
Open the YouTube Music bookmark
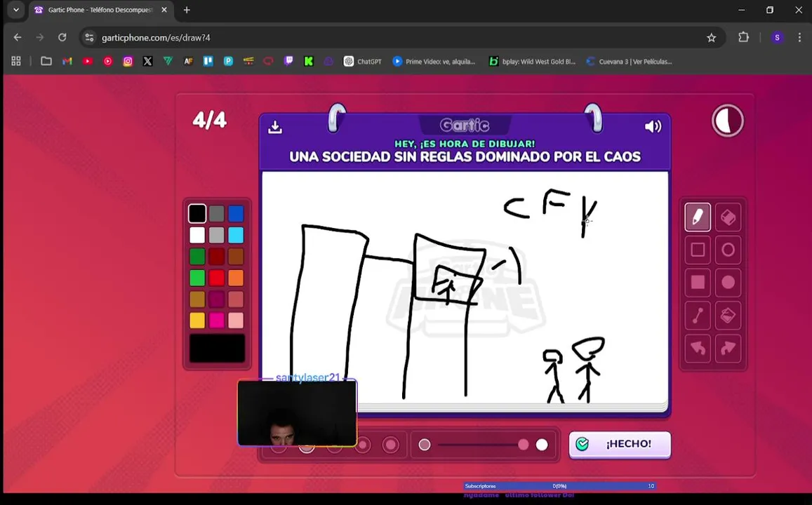107,61
